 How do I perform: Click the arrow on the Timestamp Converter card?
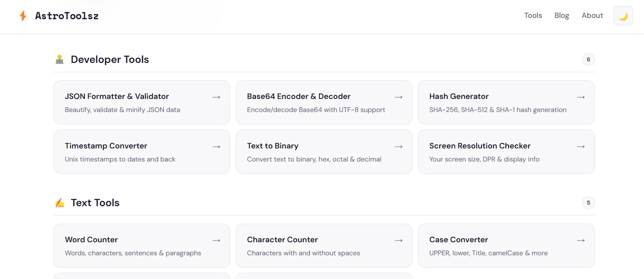(x=216, y=147)
